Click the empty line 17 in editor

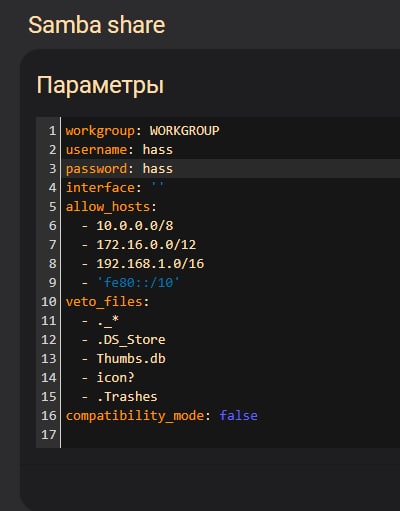tap(230, 435)
